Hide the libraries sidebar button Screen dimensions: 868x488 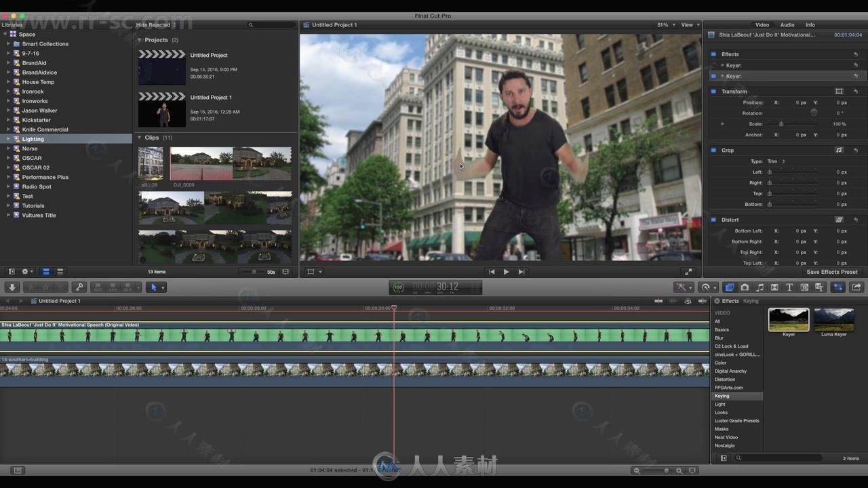point(11,272)
